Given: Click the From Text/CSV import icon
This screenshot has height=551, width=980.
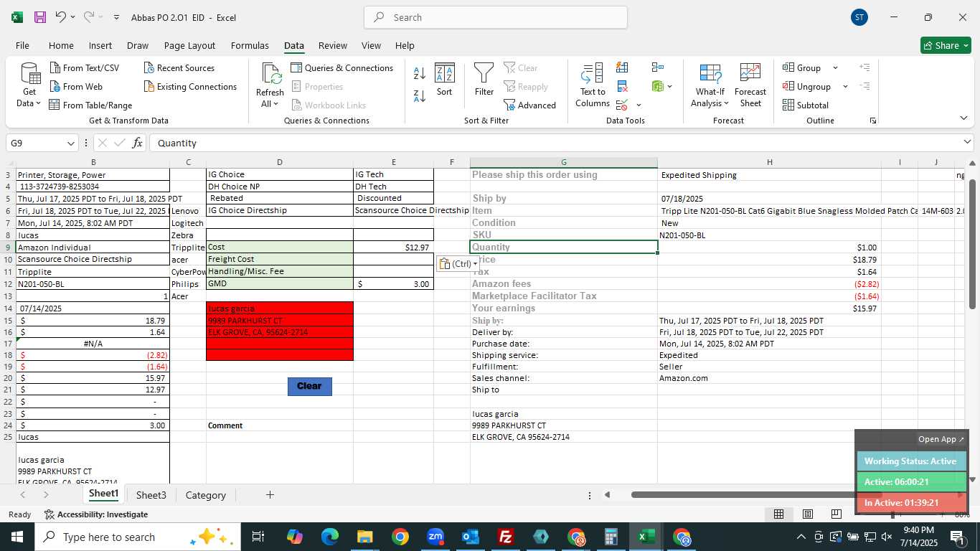Looking at the screenshot, I should coord(56,67).
